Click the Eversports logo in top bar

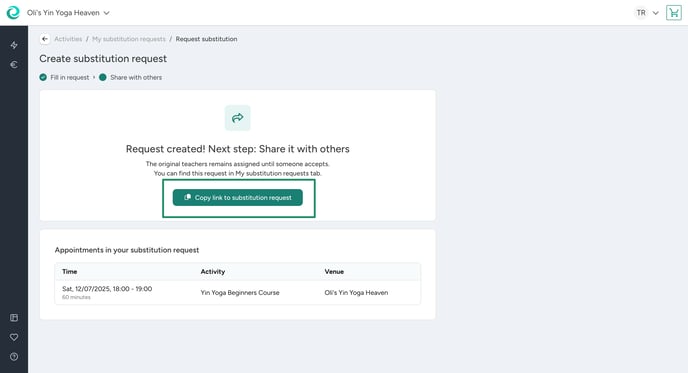13,13
